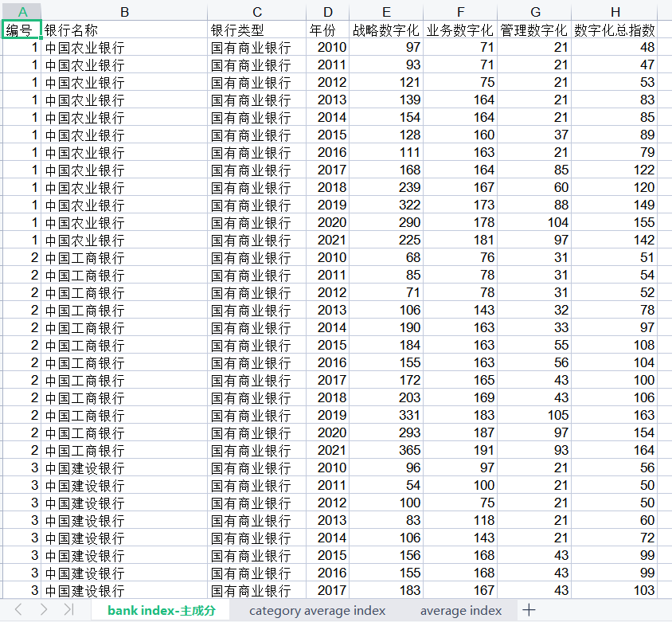Select year cell 2015 for 中国农业银行
This screenshot has width=672, height=622.
[327, 135]
